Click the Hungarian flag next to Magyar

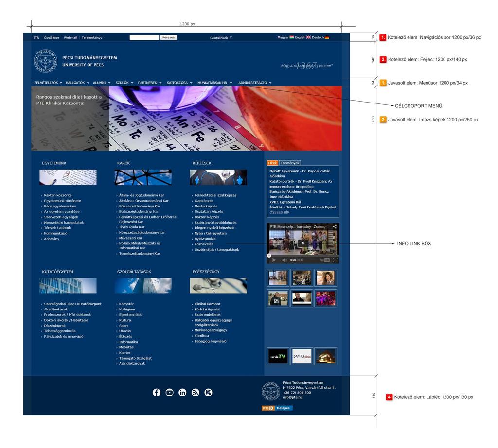coord(292,37)
